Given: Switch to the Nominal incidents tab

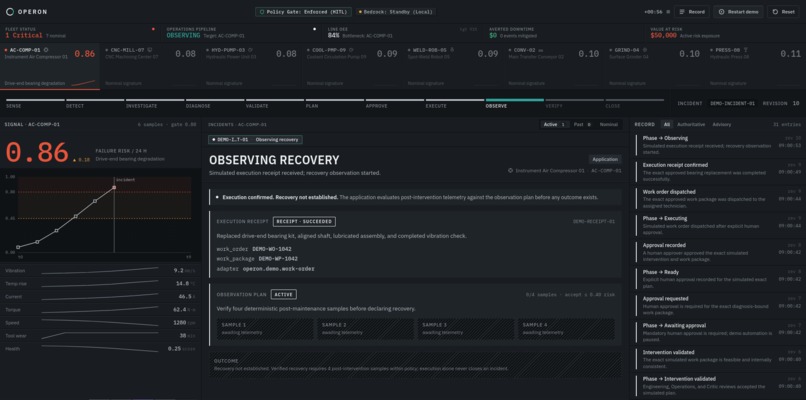Looking at the screenshot, I should tap(609, 124).
